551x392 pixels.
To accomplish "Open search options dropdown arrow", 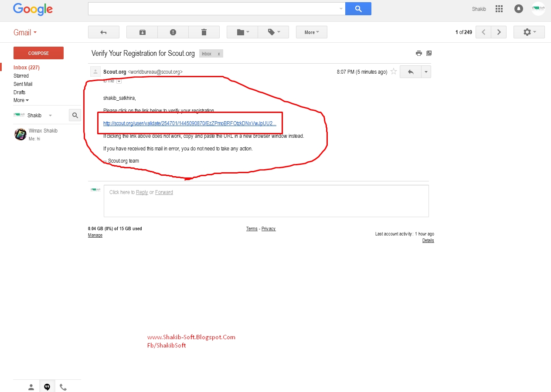I will [341, 9].
